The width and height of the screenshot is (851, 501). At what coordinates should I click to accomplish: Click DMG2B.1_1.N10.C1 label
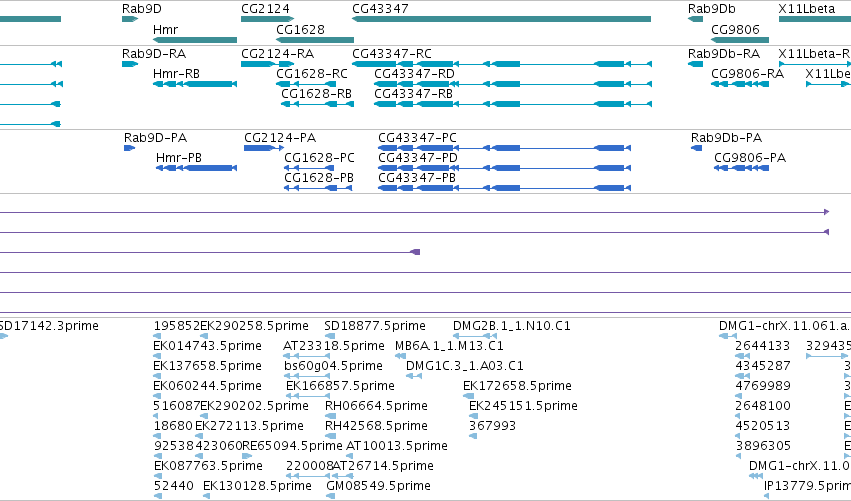pyautogui.click(x=512, y=326)
